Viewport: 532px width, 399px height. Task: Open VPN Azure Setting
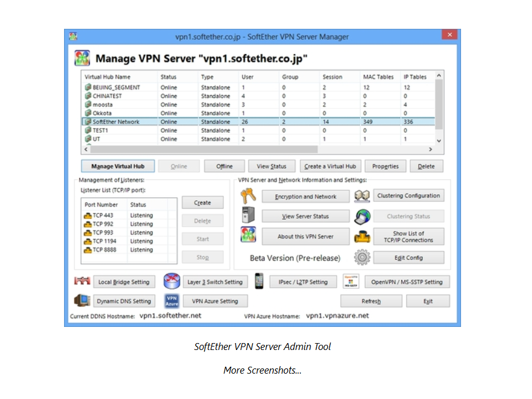(215, 300)
